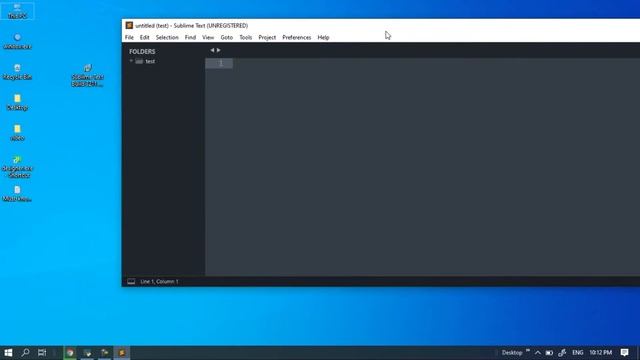The height and width of the screenshot is (360, 640).
Task: Click line number 1 in the gutter
Action: tap(221, 63)
